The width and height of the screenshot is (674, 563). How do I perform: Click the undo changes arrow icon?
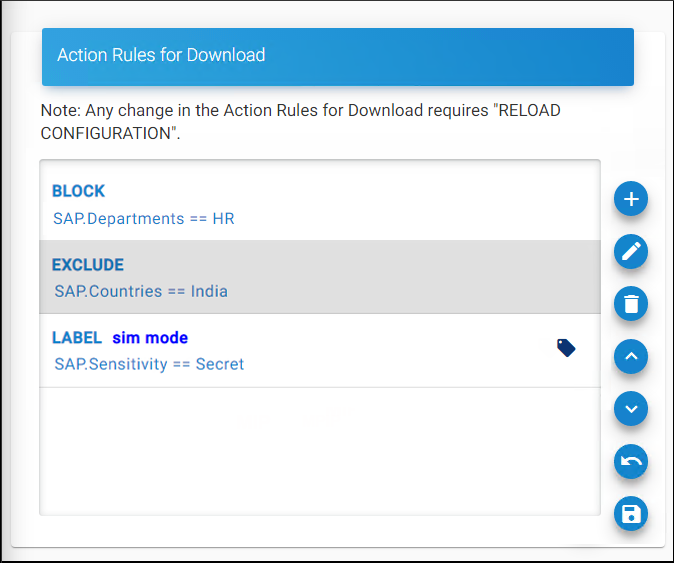(x=631, y=461)
